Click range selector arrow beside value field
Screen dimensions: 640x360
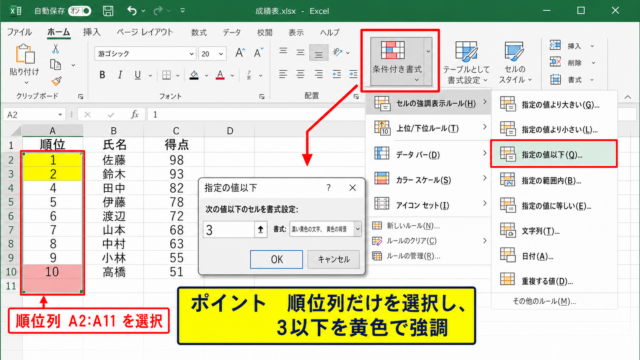(x=260, y=230)
